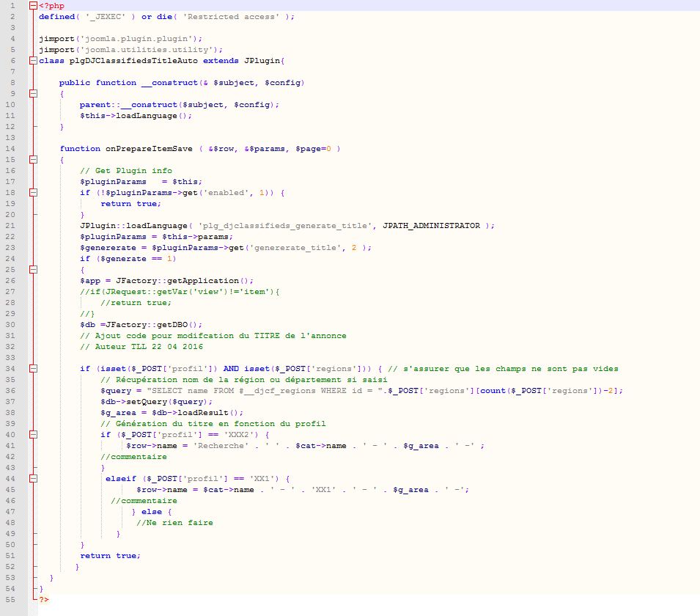Screen dimensions: 700x616
Task: Click the '$pluginParams = $this->params;' statement
Action: pyautogui.click(x=157, y=237)
